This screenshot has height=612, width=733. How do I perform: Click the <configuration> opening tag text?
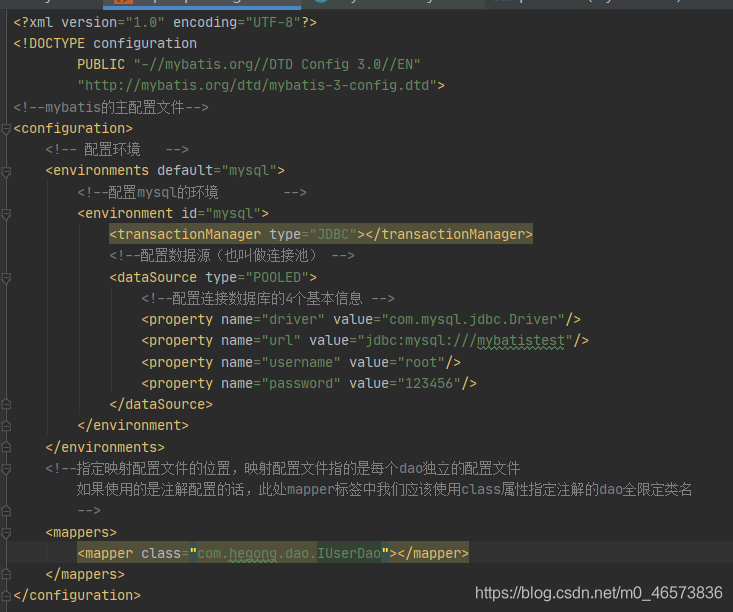point(73,129)
